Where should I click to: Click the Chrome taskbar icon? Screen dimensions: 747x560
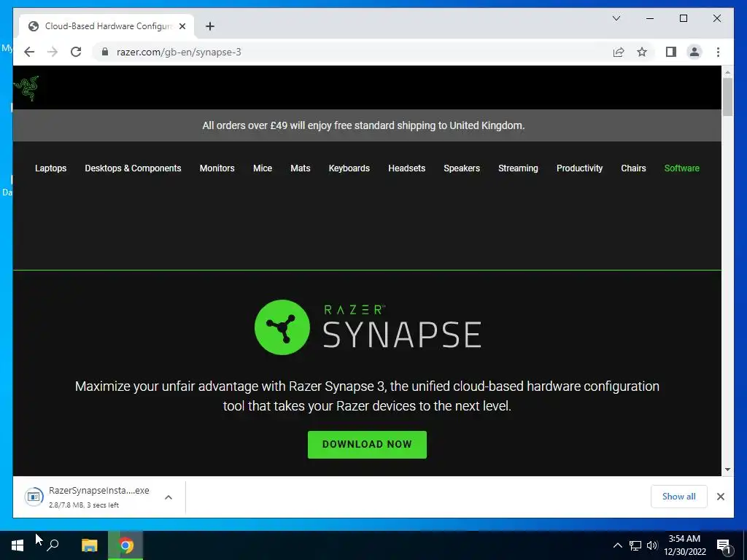(125, 545)
